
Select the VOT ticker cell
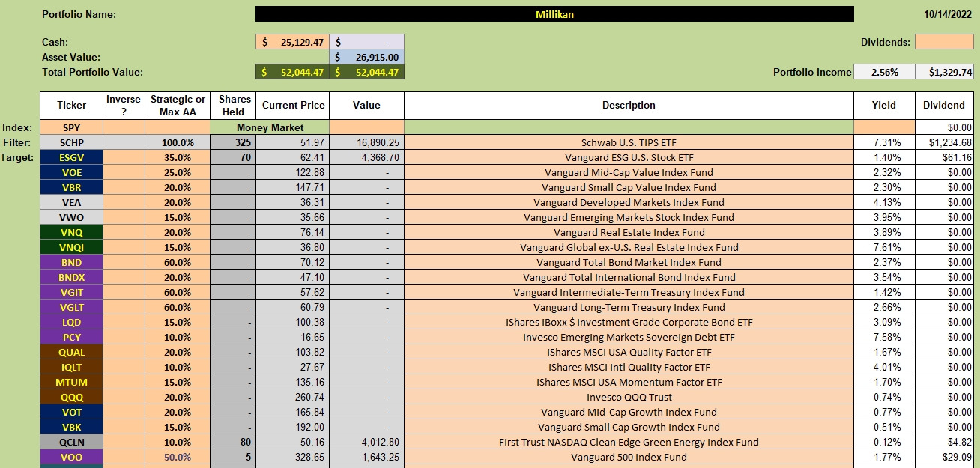72,412
